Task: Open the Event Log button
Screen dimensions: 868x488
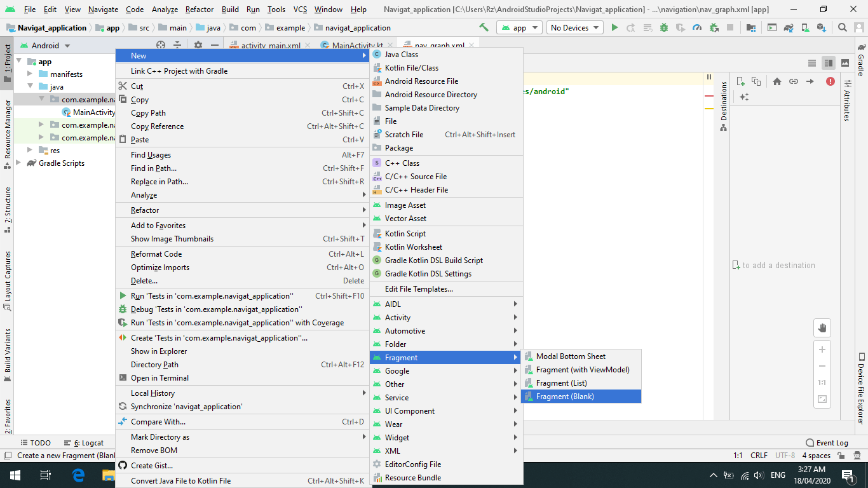Action: (x=827, y=442)
